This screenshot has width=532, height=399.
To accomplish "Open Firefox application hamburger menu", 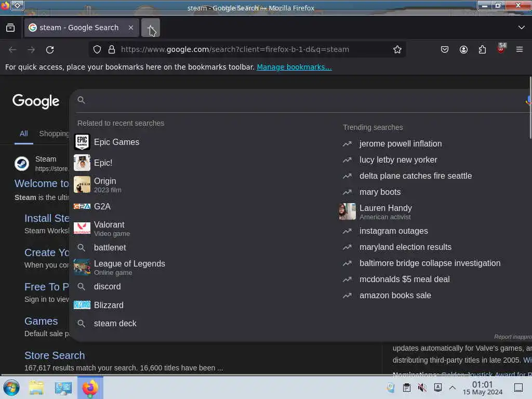I will [520, 49].
